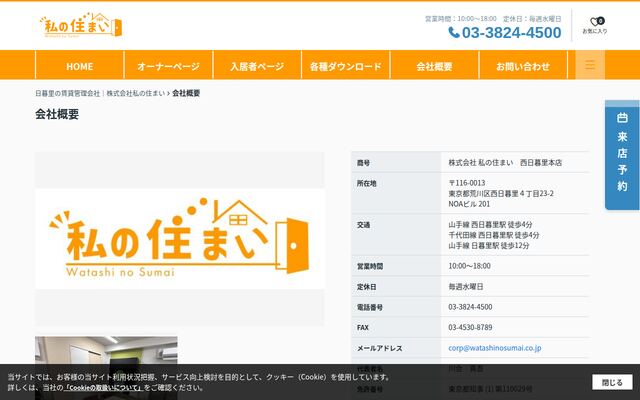Click 交通 table label
This screenshot has width=640, height=400.
(363, 225)
